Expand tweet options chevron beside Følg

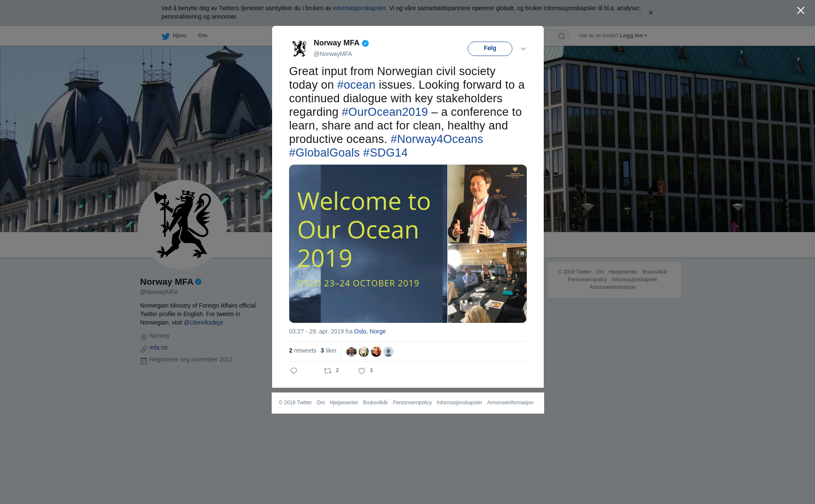[523, 49]
